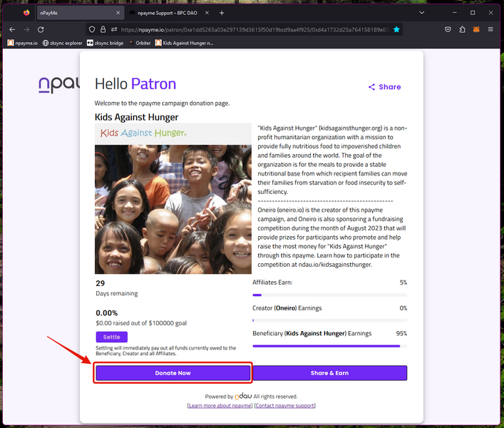504x428 pixels.
Task: Click the npayme logo on the left
Action: [59, 85]
